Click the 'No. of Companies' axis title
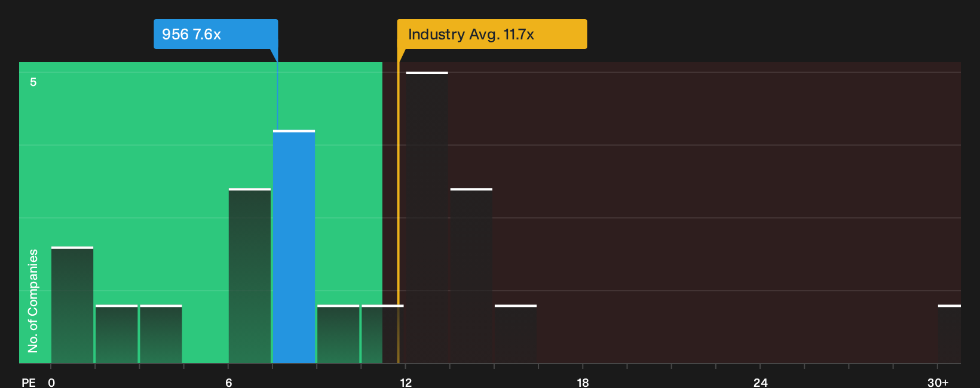 [x=33, y=301]
